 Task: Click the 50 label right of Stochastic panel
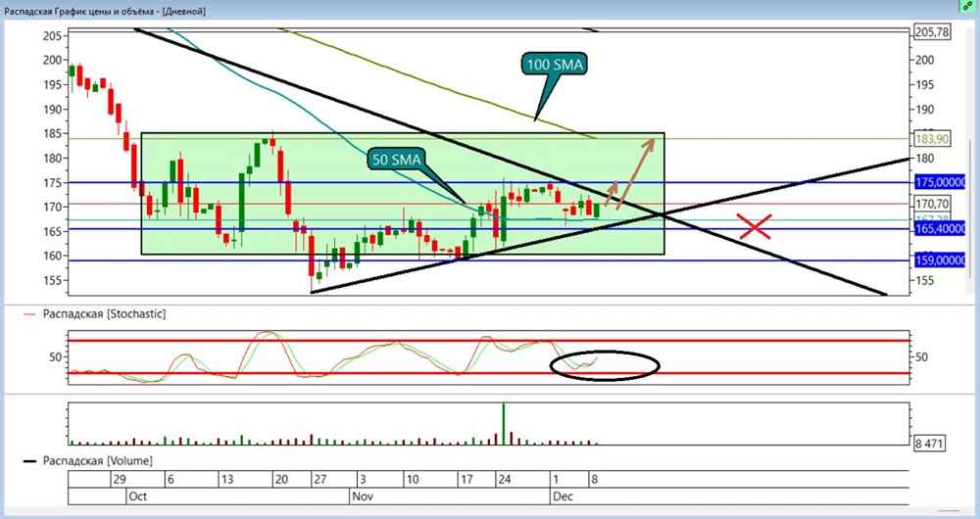(921, 357)
